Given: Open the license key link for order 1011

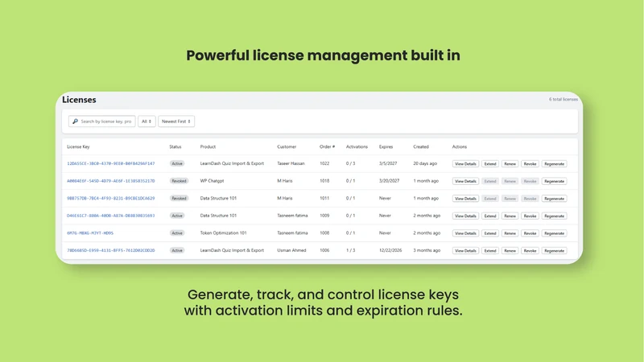Looking at the screenshot, I should pyautogui.click(x=111, y=198).
